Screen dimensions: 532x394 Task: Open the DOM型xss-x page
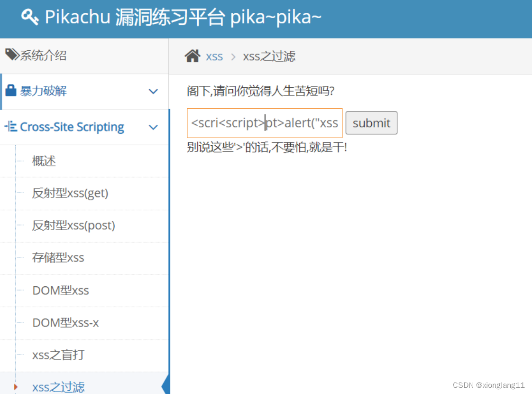pyautogui.click(x=65, y=323)
